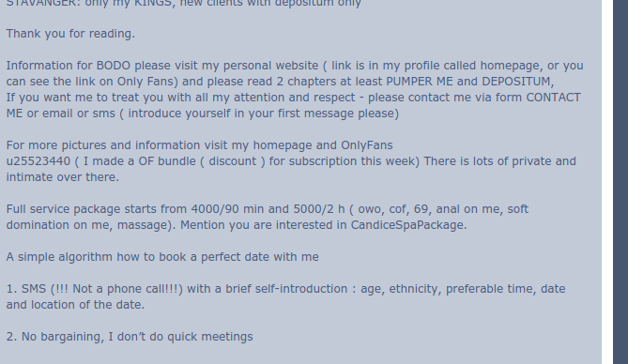This screenshot has height=364, width=628.
Task: Click the 'A simple algorithm how to book' line
Action: click(x=162, y=257)
